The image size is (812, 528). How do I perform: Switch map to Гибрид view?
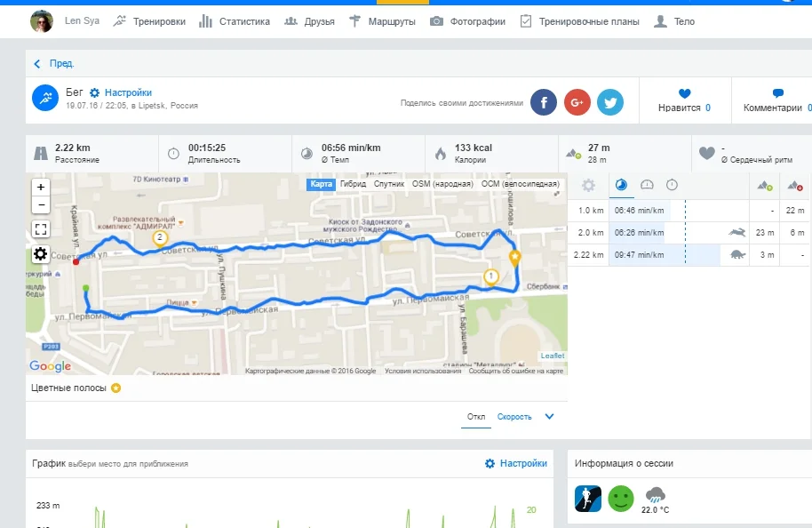(353, 184)
